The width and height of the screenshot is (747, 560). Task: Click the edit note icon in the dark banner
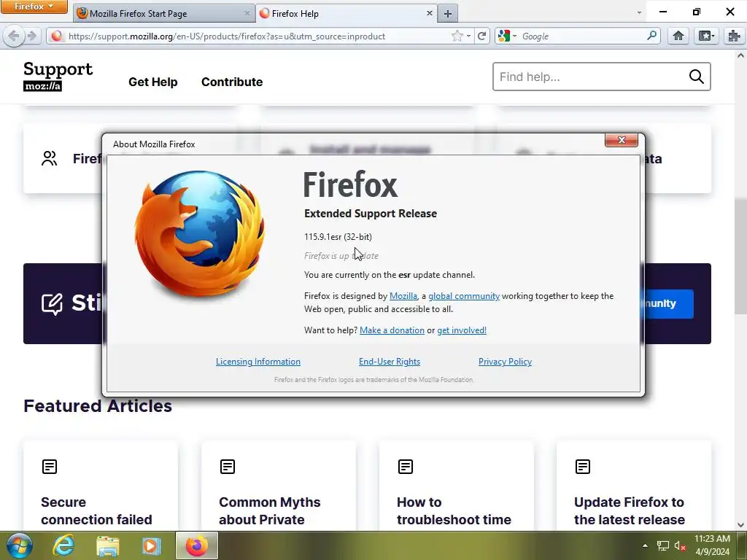pos(52,304)
